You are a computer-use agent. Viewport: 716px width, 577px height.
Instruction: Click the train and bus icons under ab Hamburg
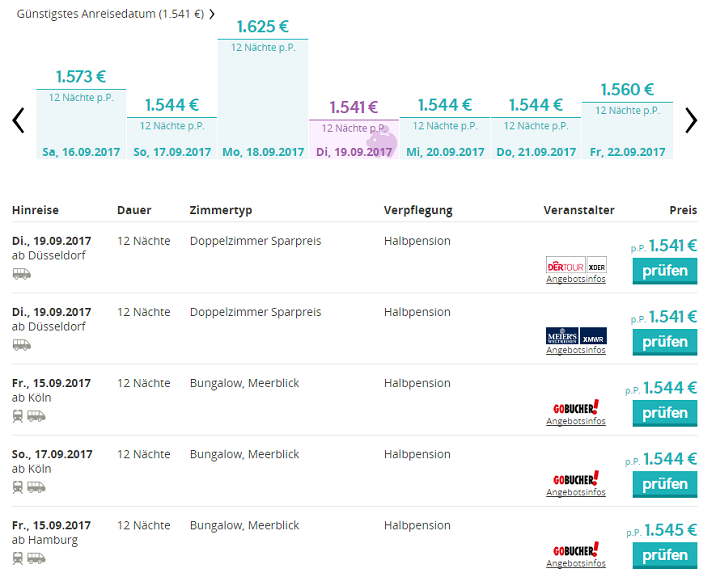point(29,558)
